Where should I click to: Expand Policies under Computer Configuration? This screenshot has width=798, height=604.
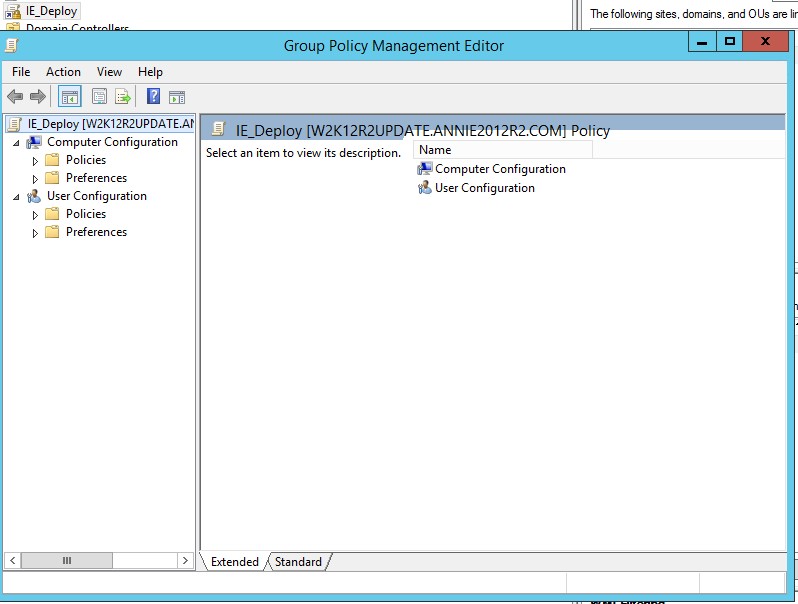tap(35, 161)
